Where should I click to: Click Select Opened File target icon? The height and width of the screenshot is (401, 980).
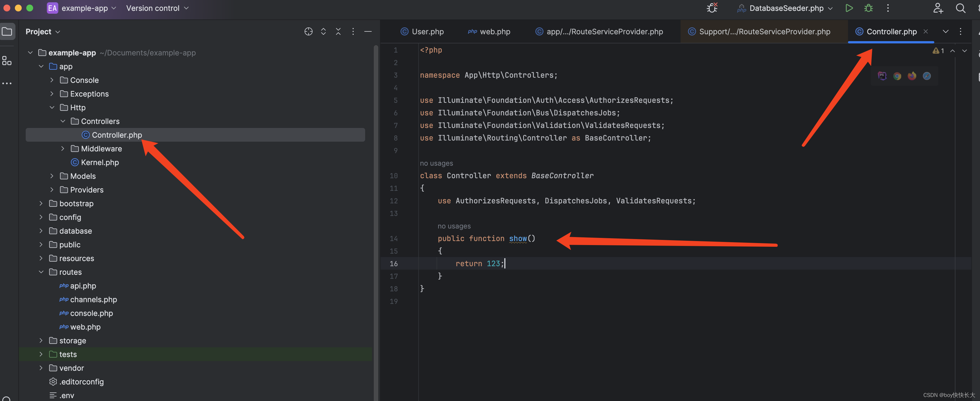308,32
